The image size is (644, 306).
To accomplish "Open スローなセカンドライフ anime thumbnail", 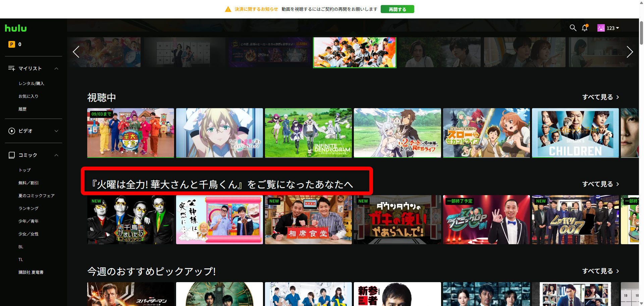I will pyautogui.click(x=486, y=133).
